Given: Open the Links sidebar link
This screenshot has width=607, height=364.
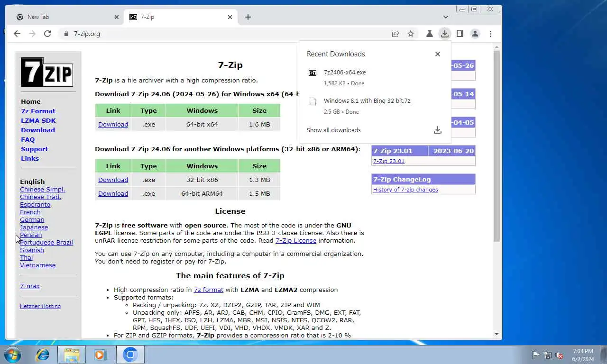Looking at the screenshot, I should pyautogui.click(x=30, y=159).
